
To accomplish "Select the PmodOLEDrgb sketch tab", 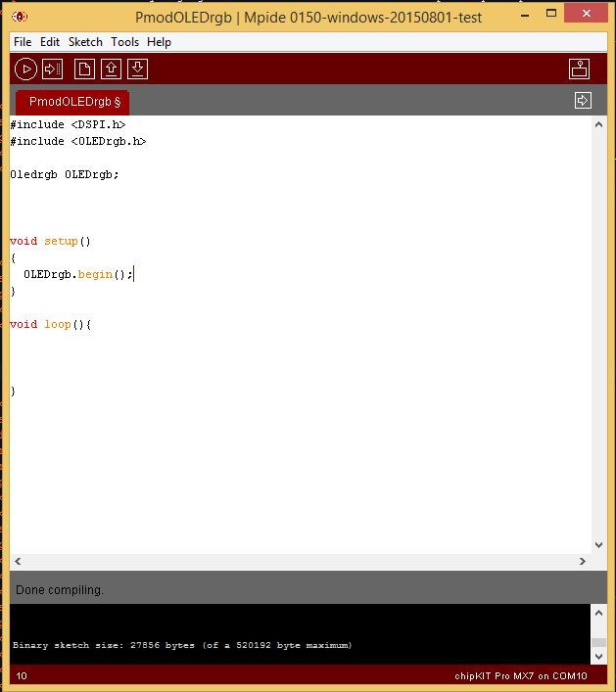I will (72, 102).
